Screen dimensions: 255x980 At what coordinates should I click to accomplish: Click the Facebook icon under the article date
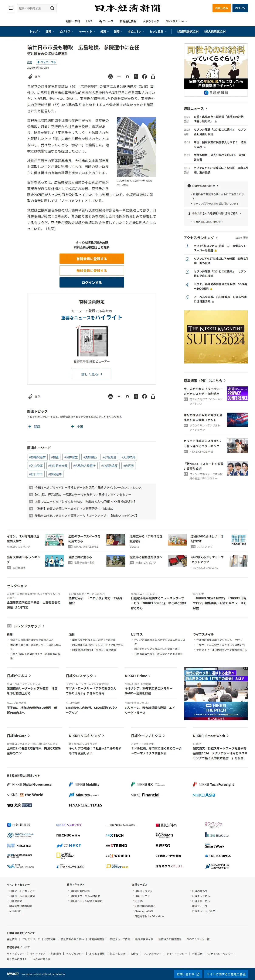click(x=144, y=77)
